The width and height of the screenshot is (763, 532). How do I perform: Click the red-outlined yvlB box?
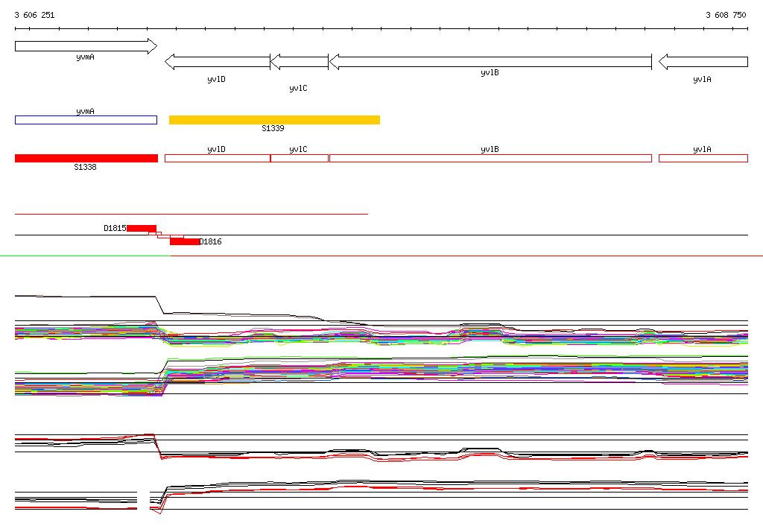click(490, 158)
